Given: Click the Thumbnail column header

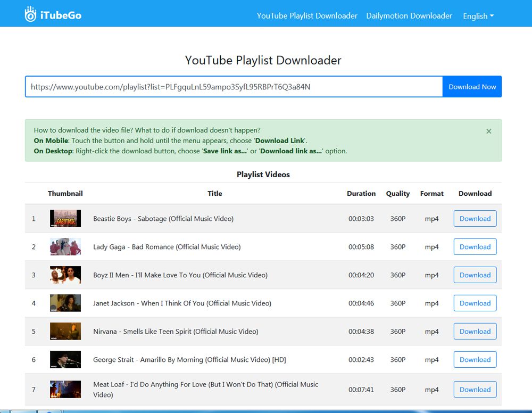Looking at the screenshot, I should coord(65,193).
